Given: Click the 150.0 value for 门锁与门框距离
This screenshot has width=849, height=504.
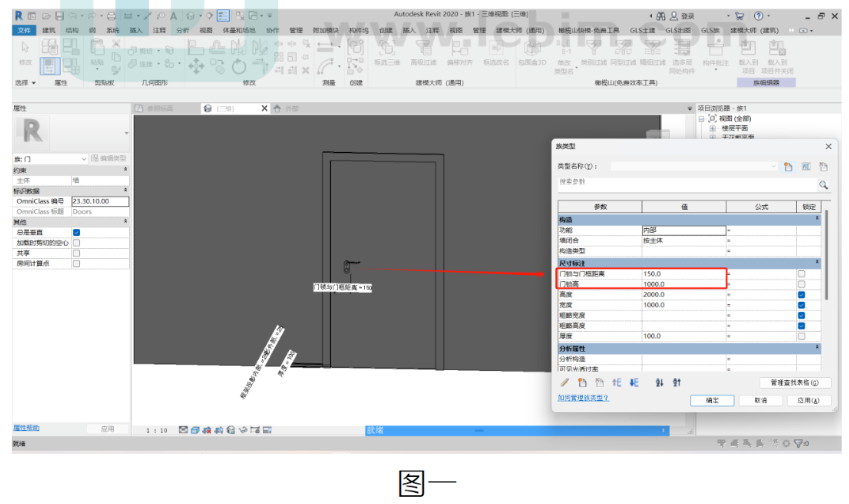Looking at the screenshot, I should click(x=683, y=274).
